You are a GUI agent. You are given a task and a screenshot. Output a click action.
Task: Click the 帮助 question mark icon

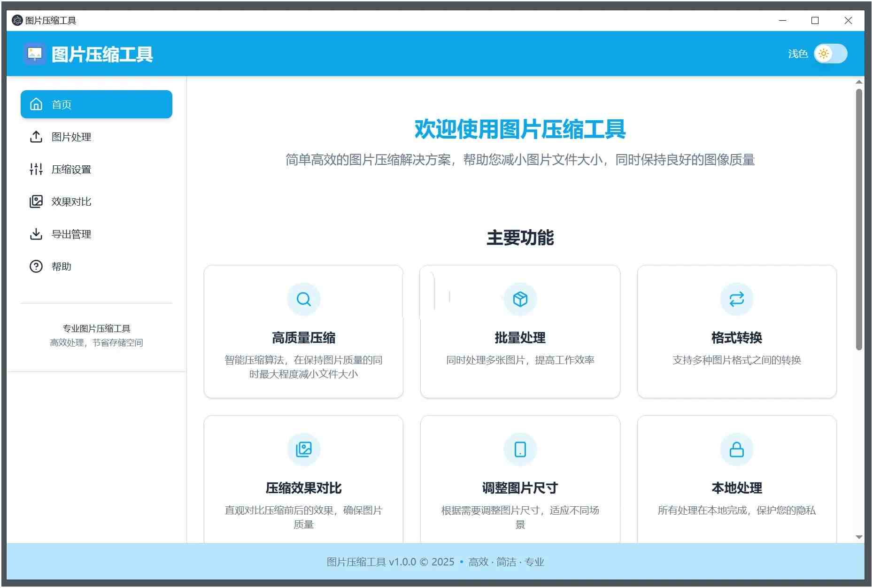37,266
